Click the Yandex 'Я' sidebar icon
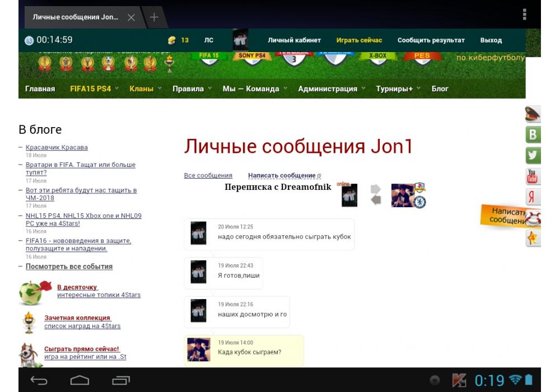 (533, 197)
